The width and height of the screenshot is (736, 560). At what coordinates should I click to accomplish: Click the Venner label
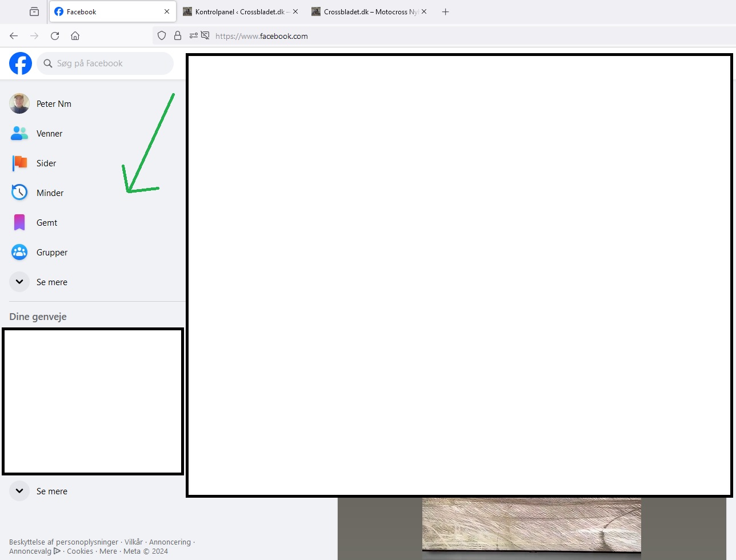[x=49, y=134]
